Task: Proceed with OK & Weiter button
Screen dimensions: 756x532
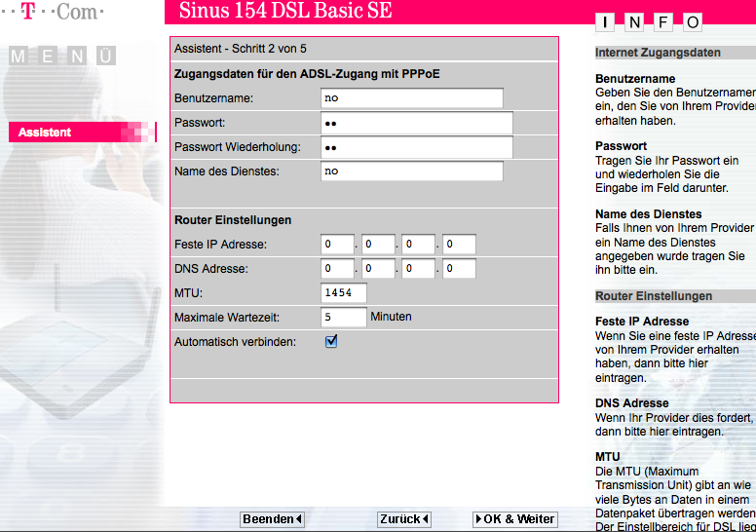Action: click(515, 519)
